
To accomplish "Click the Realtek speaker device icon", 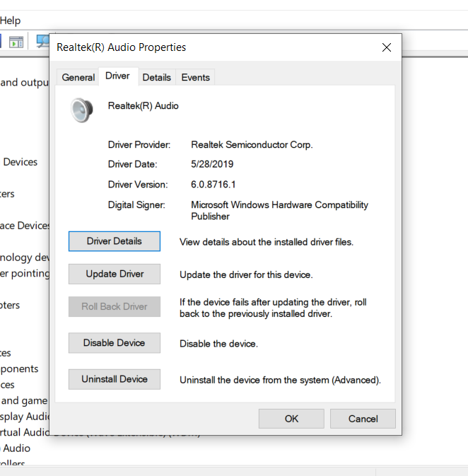I will [x=81, y=110].
